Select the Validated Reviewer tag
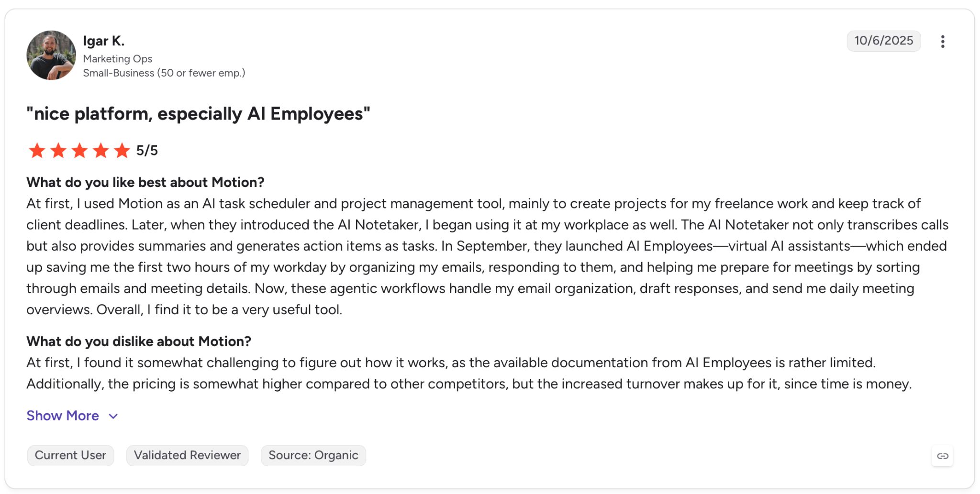The height and width of the screenshot is (494, 980). click(x=187, y=455)
